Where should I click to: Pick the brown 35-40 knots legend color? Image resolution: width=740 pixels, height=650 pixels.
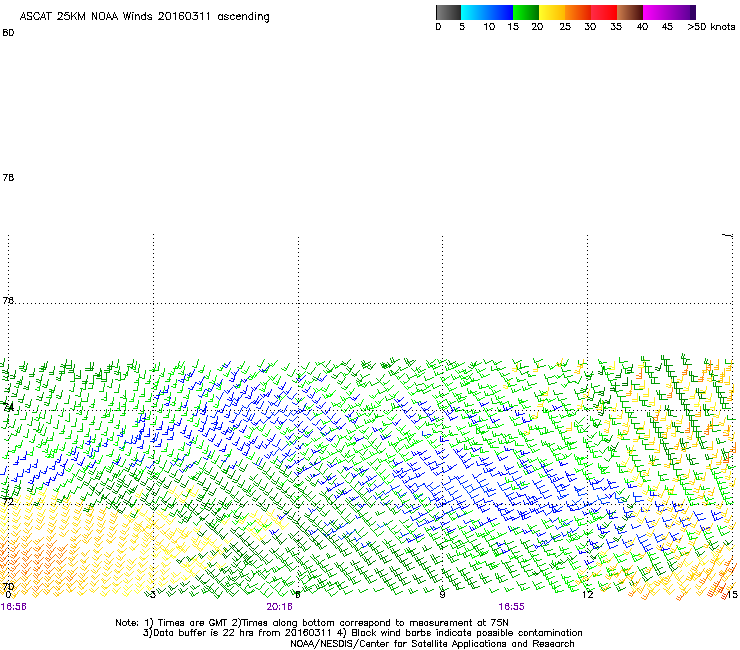tap(630, 12)
